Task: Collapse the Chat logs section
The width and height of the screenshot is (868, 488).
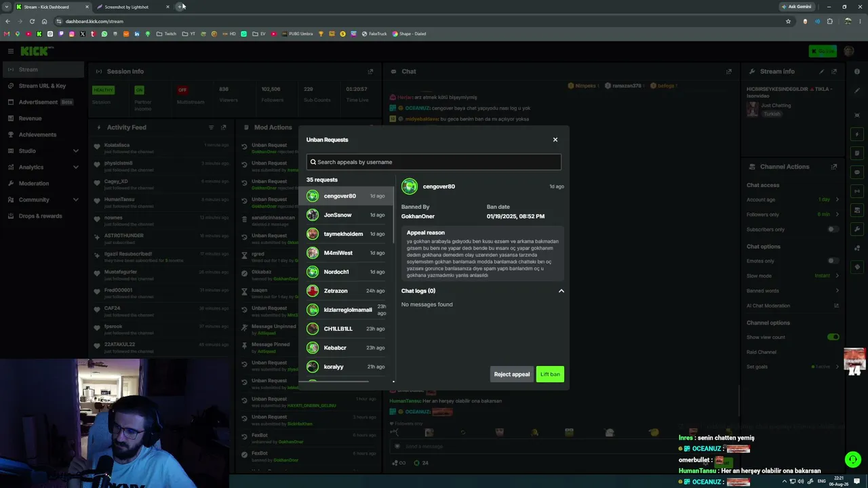Action: pos(561,291)
